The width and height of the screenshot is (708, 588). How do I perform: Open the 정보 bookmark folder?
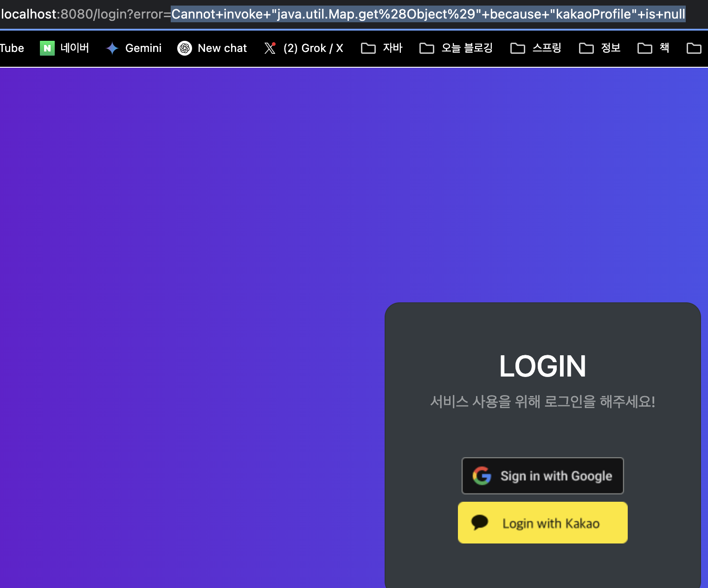[x=600, y=48]
